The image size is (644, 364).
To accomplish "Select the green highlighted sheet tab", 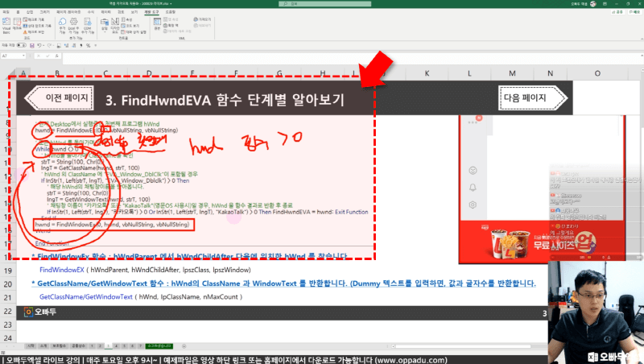I will pyautogui.click(x=159, y=346).
